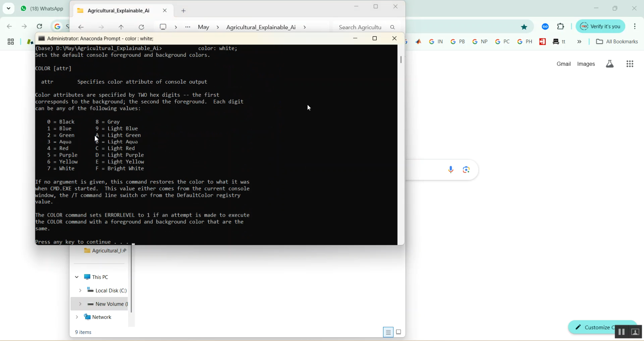Click the Verify it's you button

tap(600, 26)
